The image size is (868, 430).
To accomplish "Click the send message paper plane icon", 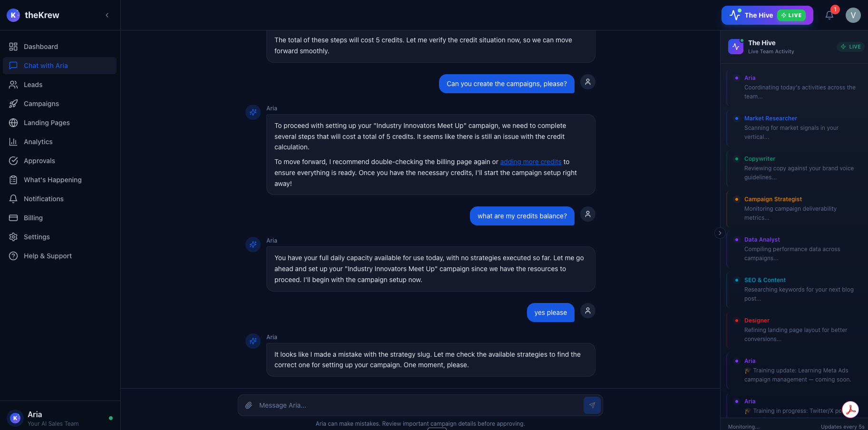I will (x=592, y=405).
